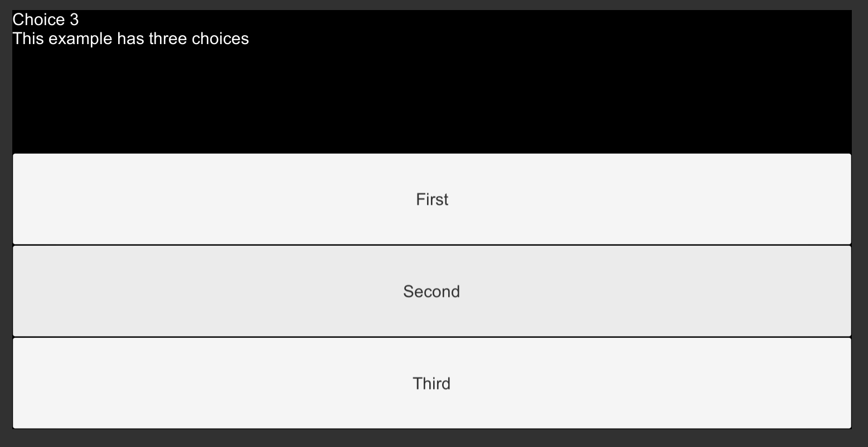Select the Second choice button

click(x=431, y=291)
